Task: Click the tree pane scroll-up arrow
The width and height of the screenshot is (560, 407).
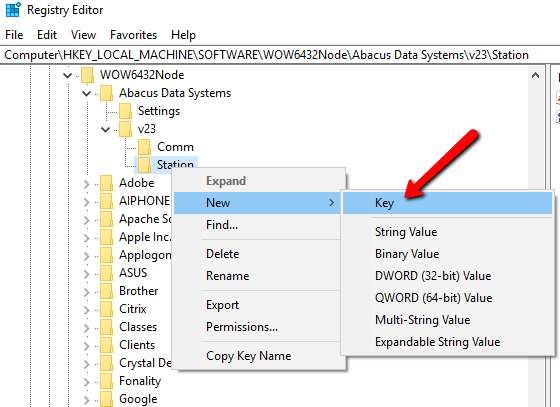Action: [535, 75]
